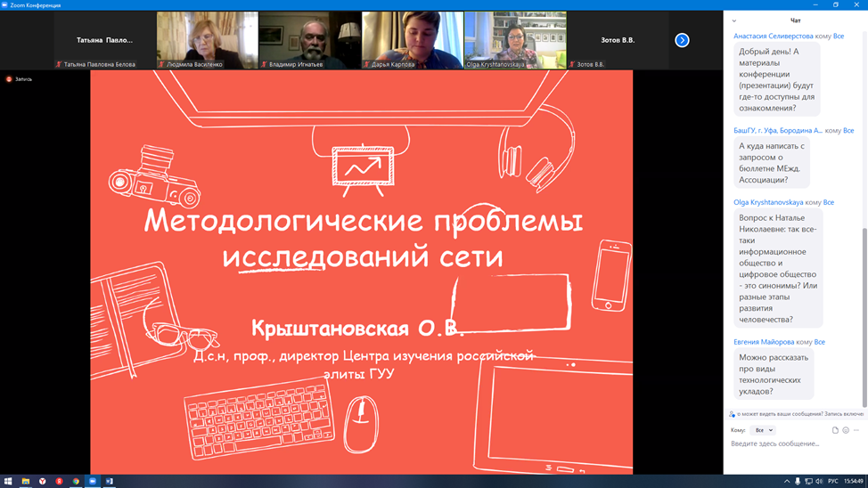Expand hidden system tray icons
Image resolution: width=868 pixels, height=488 pixels.
click(787, 481)
